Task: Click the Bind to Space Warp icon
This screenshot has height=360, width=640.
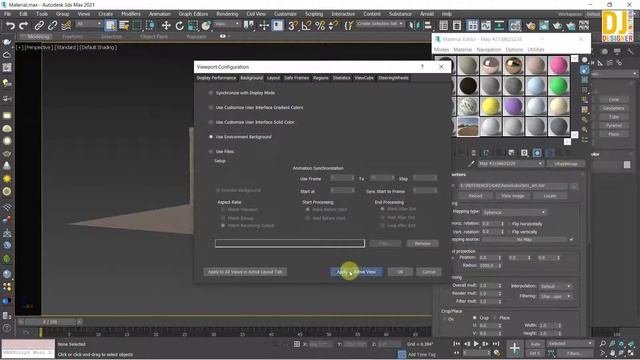Action: (66, 26)
